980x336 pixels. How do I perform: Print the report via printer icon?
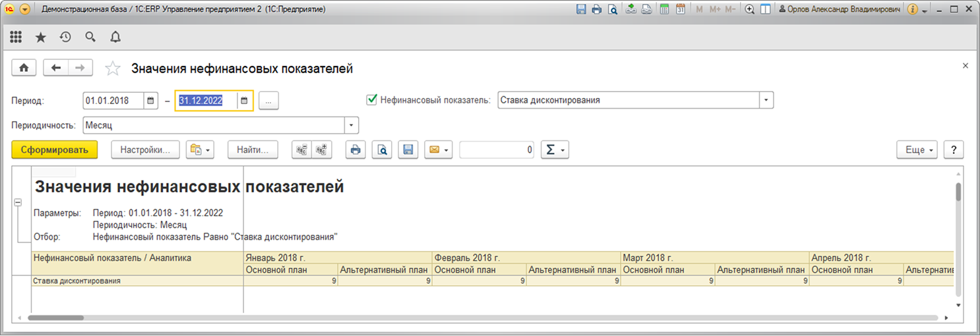[x=355, y=150]
